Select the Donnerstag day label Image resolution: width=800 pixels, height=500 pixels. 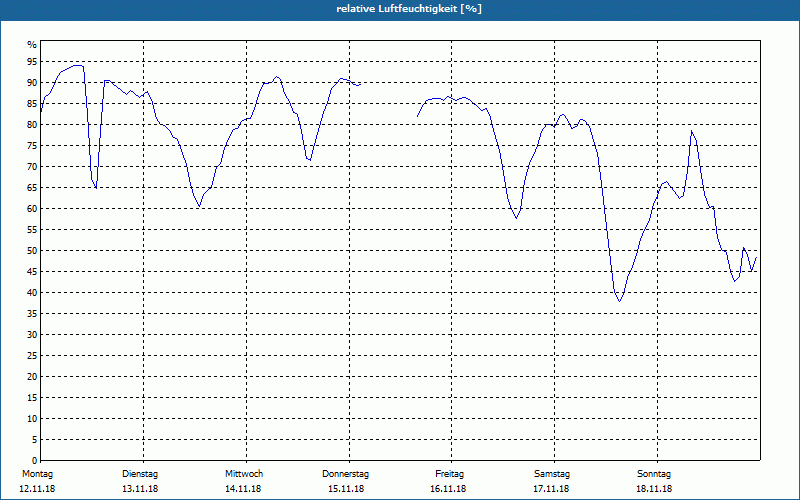pos(345,474)
